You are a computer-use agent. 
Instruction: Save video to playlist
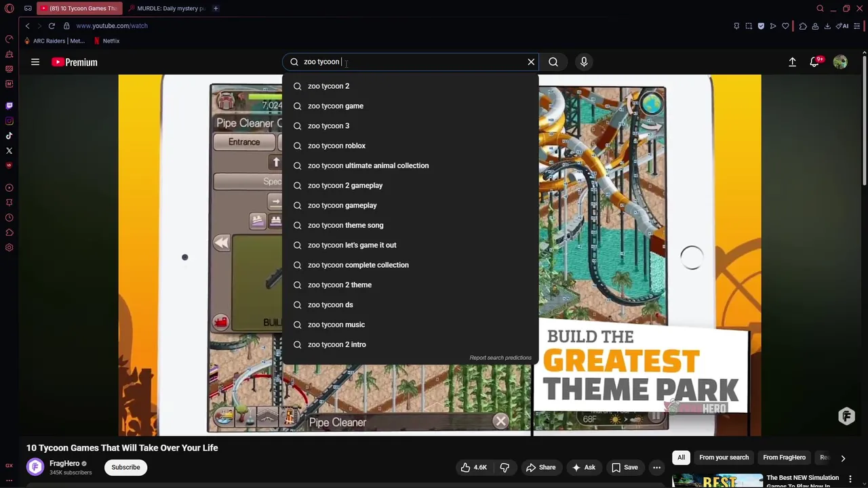tap(625, 467)
